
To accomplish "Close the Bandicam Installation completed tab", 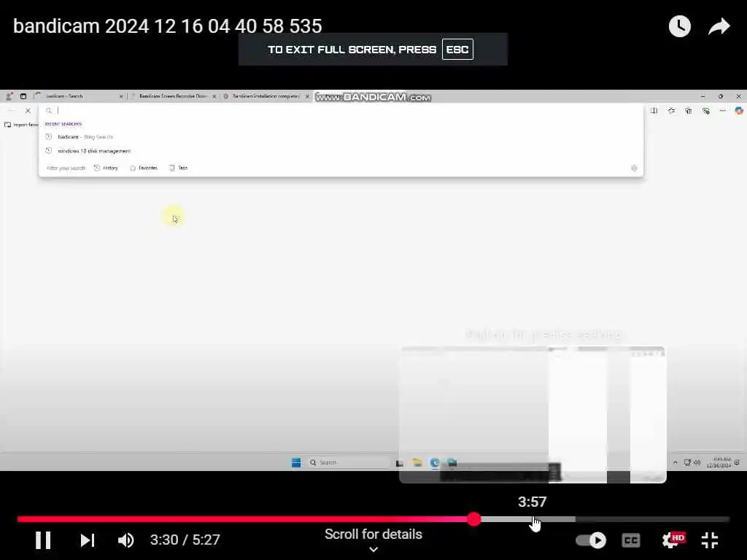I will (x=307, y=96).
